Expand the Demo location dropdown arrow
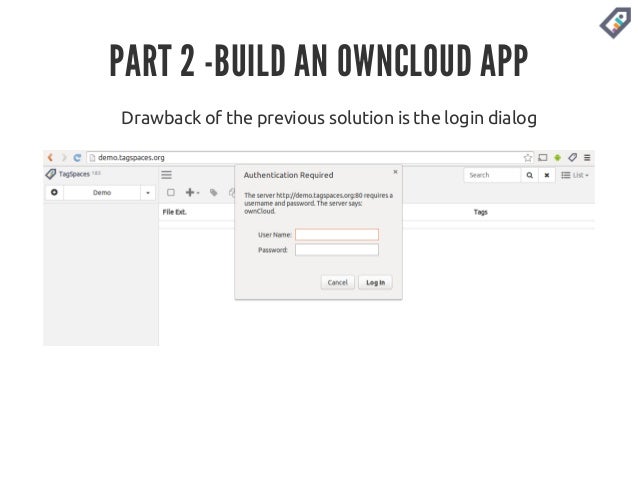Image resolution: width=638 pixels, height=493 pixels. (x=148, y=193)
